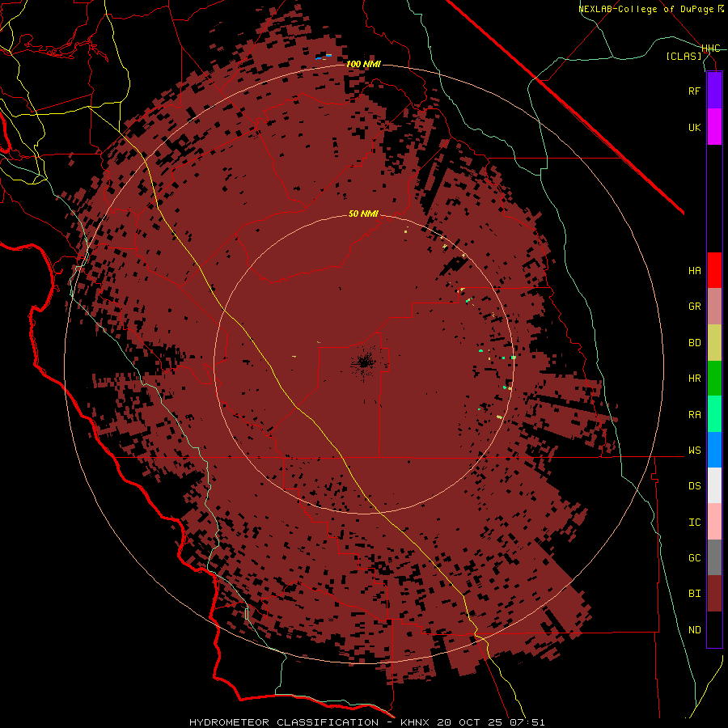Image resolution: width=728 pixels, height=728 pixels.
Task: Click the 100 NMI range ring label
Action: (x=363, y=64)
